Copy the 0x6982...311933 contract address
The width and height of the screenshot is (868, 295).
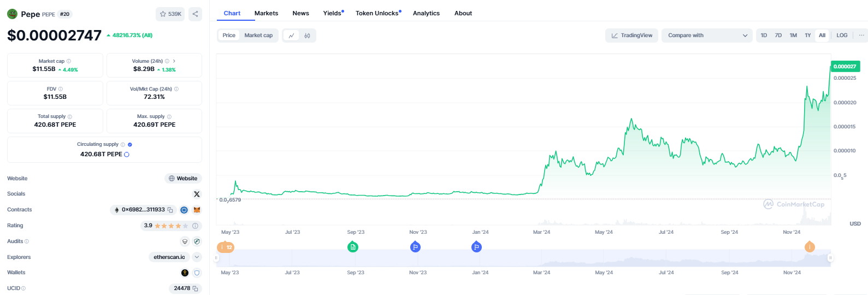pos(170,210)
